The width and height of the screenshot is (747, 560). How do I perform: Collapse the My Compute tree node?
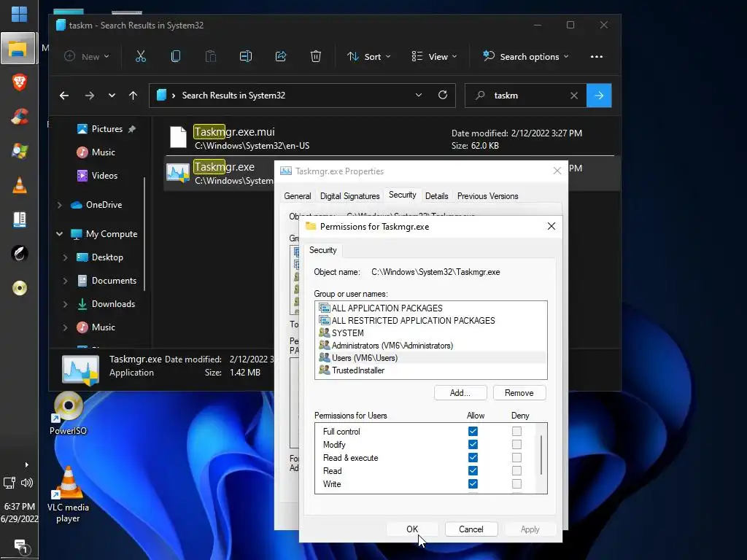60,234
